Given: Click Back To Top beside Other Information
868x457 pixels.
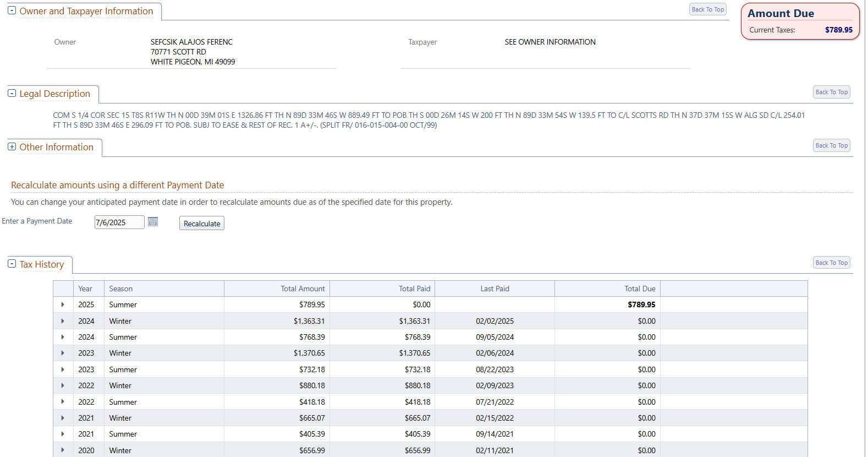Looking at the screenshot, I should click(831, 145).
